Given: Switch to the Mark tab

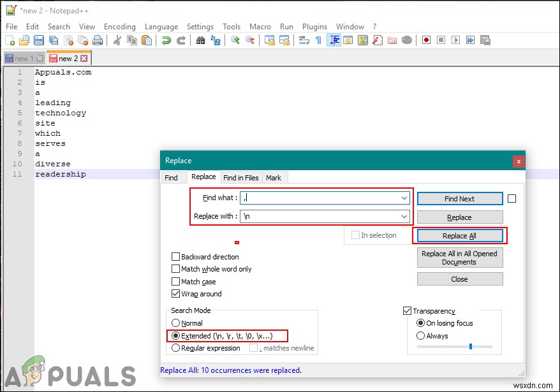Looking at the screenshot, I should [274, 178].
